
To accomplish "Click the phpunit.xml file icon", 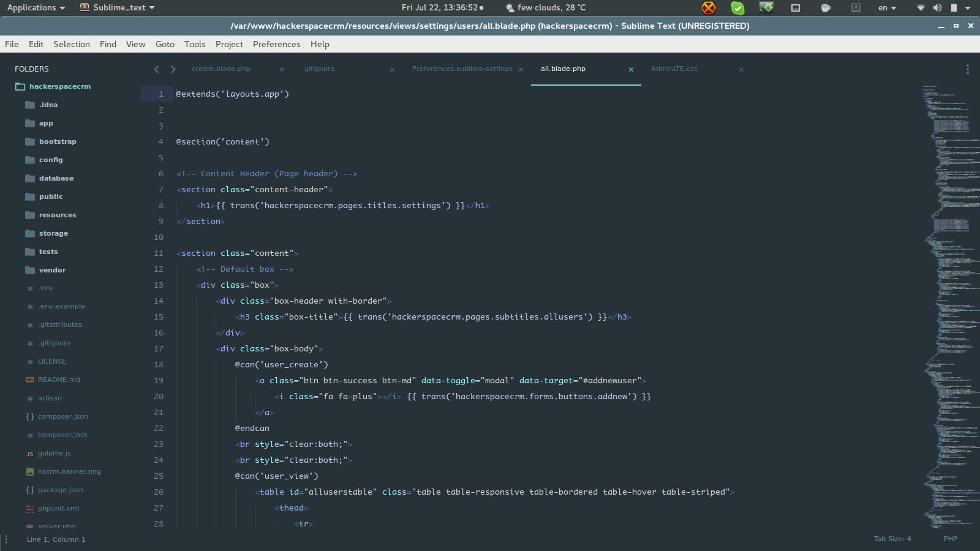I will tap(30, 508).
